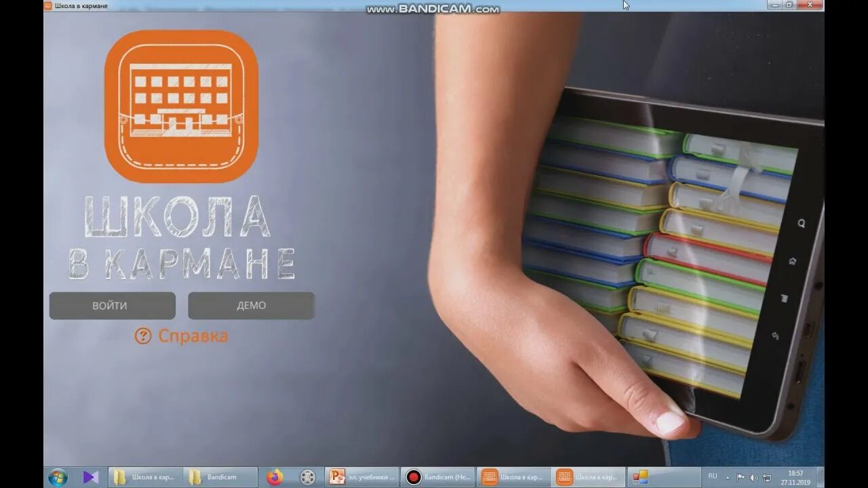This screenshot has height=488, width=868.
Task: Open the Windows Start menu
Action: pos(58,477)
